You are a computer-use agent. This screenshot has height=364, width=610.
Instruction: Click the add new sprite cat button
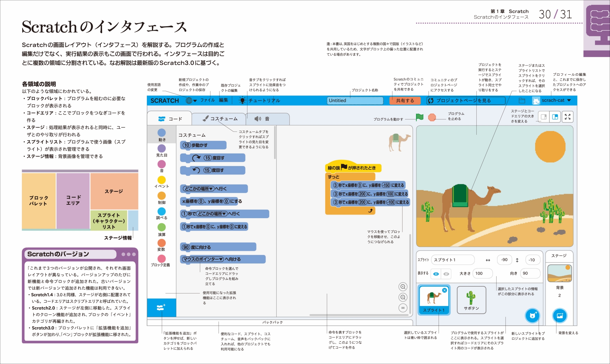click(x=532, y=316)
